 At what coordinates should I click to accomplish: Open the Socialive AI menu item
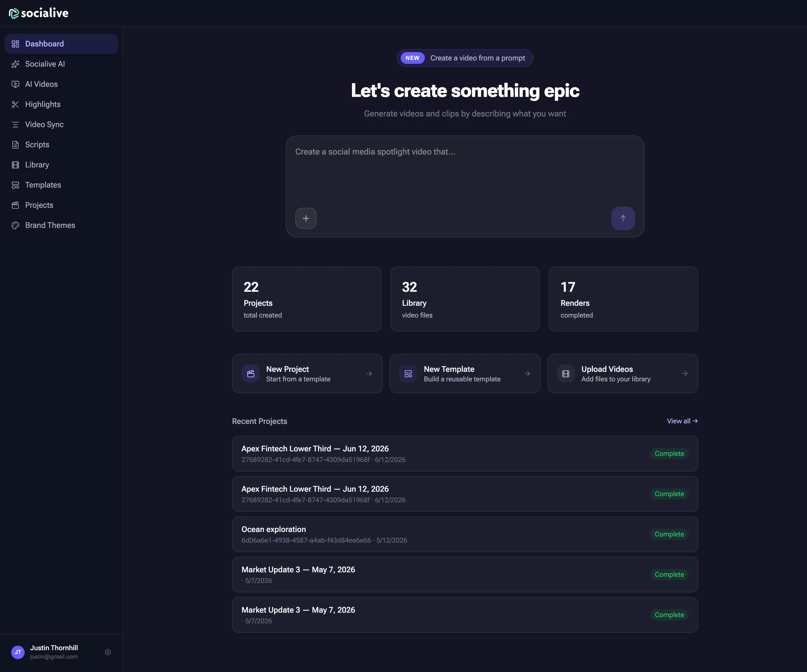61,64
